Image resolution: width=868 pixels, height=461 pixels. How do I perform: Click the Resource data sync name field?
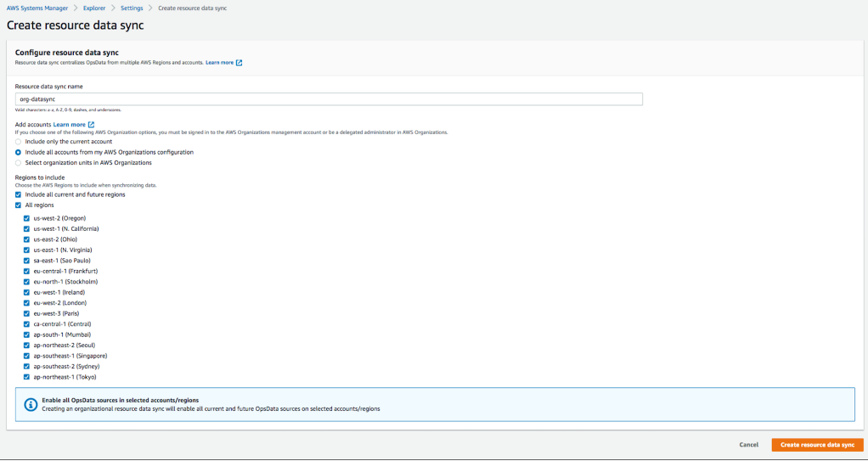tap(329, 99)
